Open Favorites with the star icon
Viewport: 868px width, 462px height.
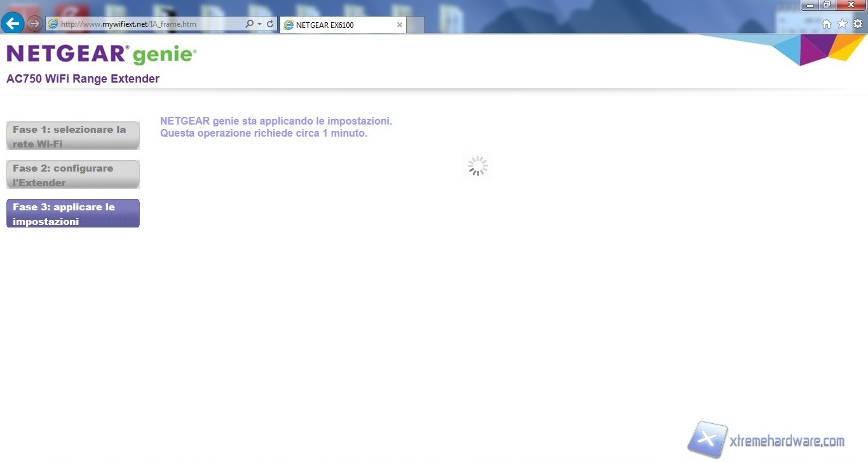coord(842,24)
